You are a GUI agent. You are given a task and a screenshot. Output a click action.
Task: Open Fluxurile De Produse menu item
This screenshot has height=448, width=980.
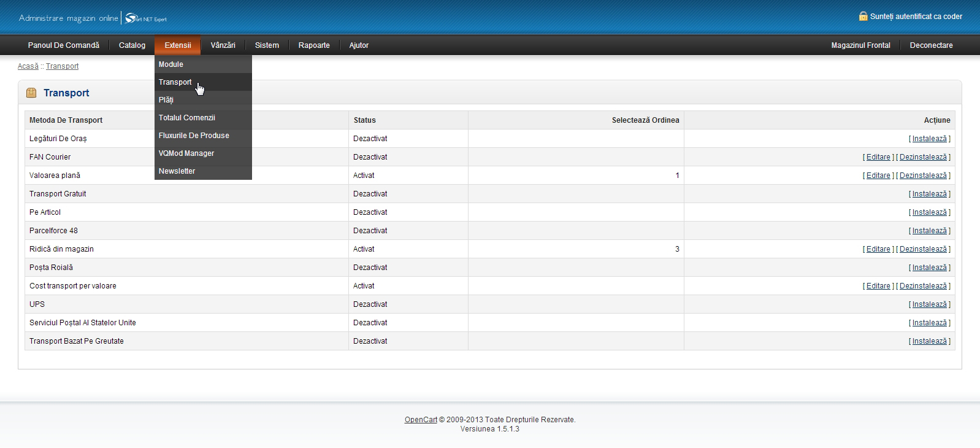click(x=194, y=136)
